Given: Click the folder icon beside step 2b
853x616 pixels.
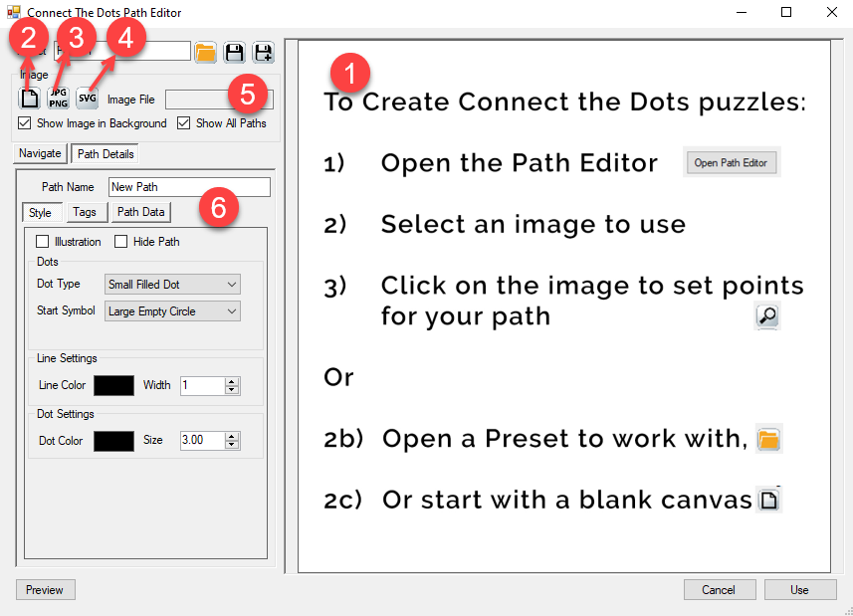Looking at the screenshot, I should (x=768, y=438).
